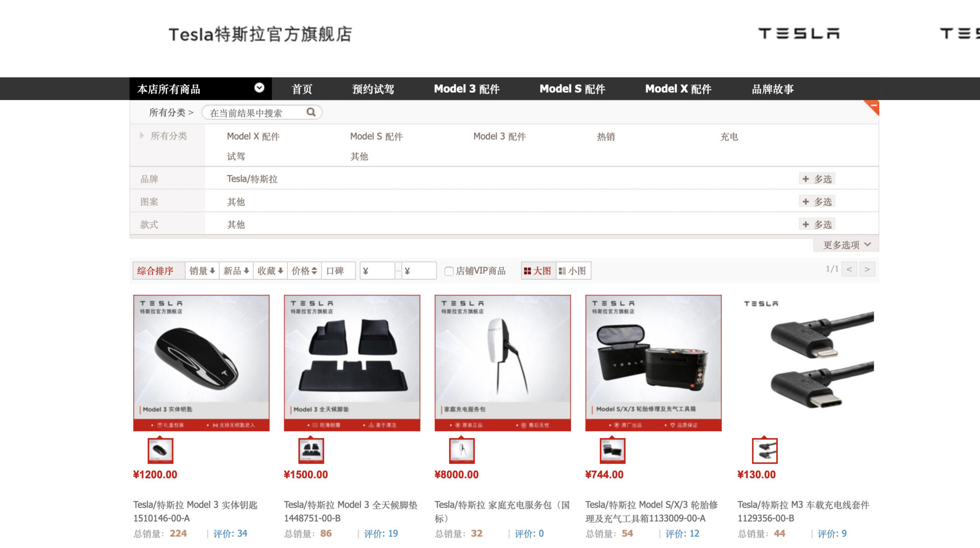Click the Tesla logo in the header
The width and height of the screenshot is (980, 548).
pyautogui.click(x=799, y=34)
